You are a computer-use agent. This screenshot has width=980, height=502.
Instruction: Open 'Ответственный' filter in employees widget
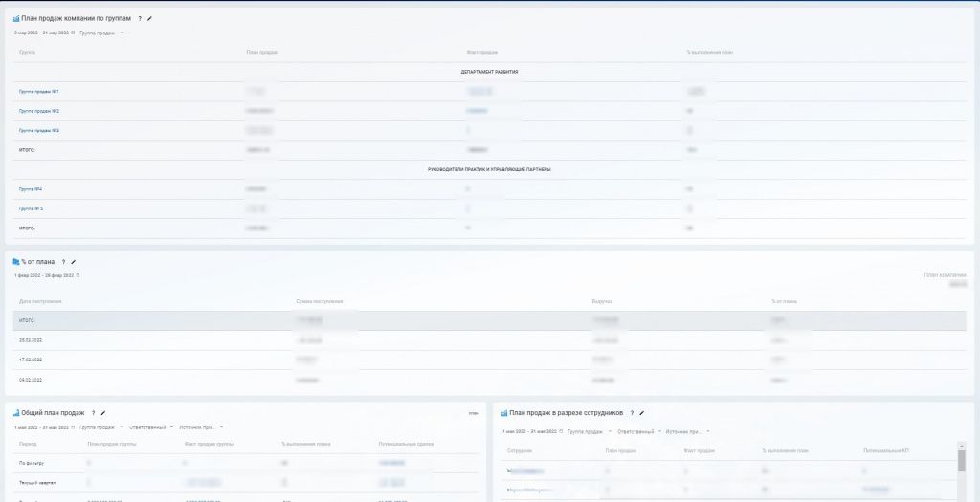click(639, 431)
